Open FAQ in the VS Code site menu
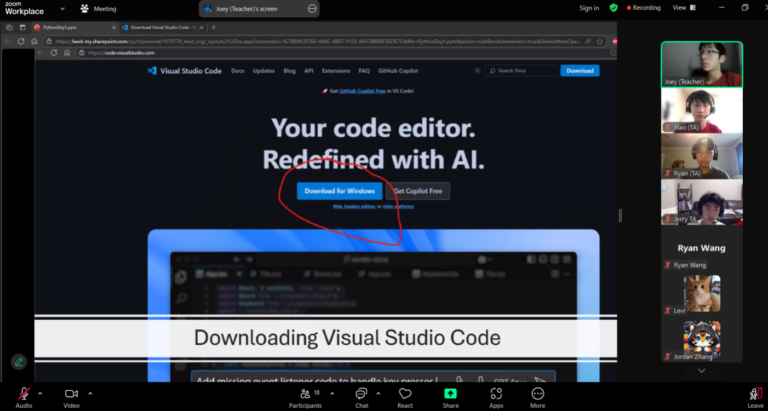Image resolution: width=768 pixels, height=411 pixels. click(x=364, y=71)
